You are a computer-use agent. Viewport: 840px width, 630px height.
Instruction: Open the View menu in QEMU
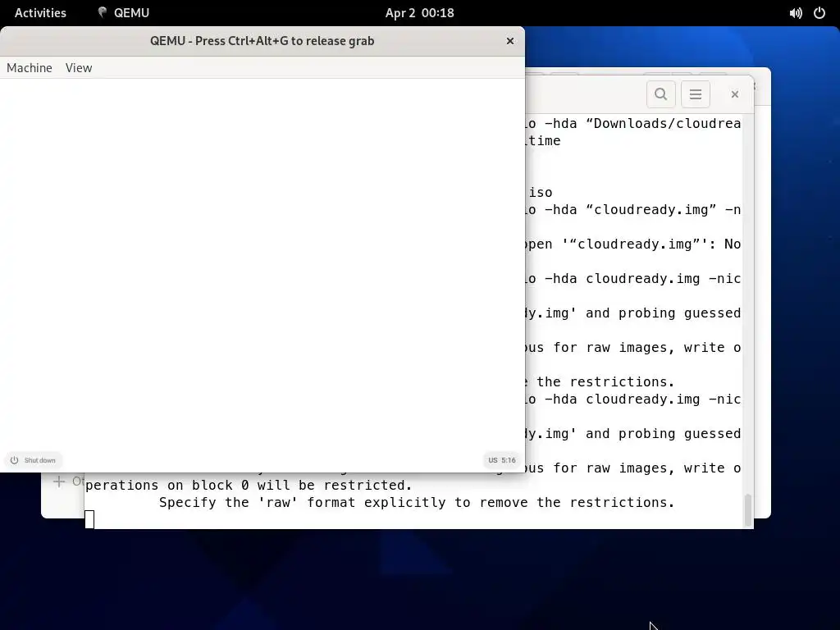point(79,68)
